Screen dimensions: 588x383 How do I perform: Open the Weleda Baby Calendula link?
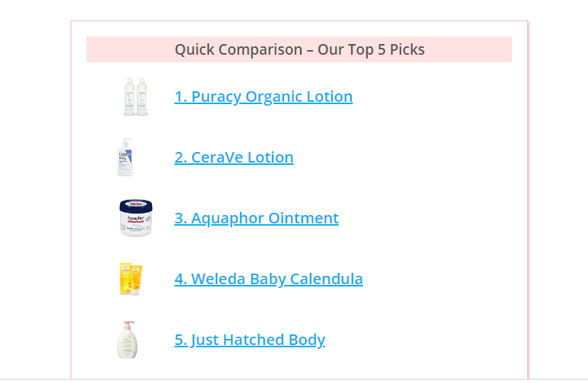click(268, 279)
